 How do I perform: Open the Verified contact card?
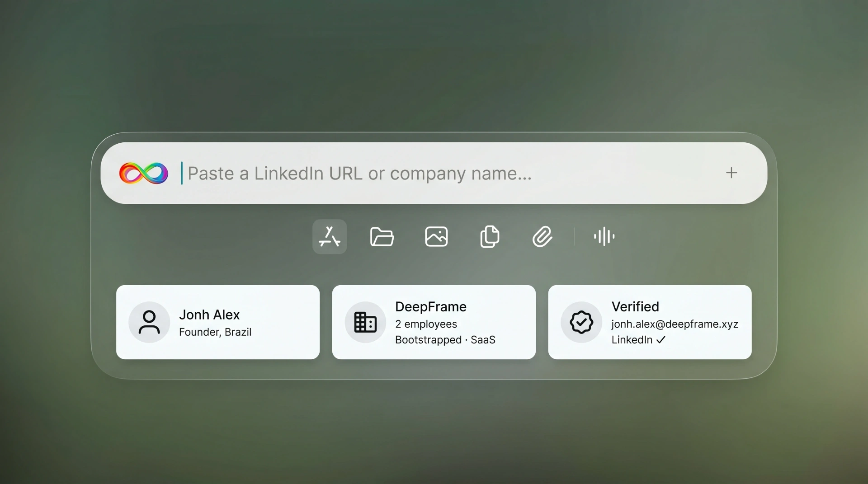point(650,322)
